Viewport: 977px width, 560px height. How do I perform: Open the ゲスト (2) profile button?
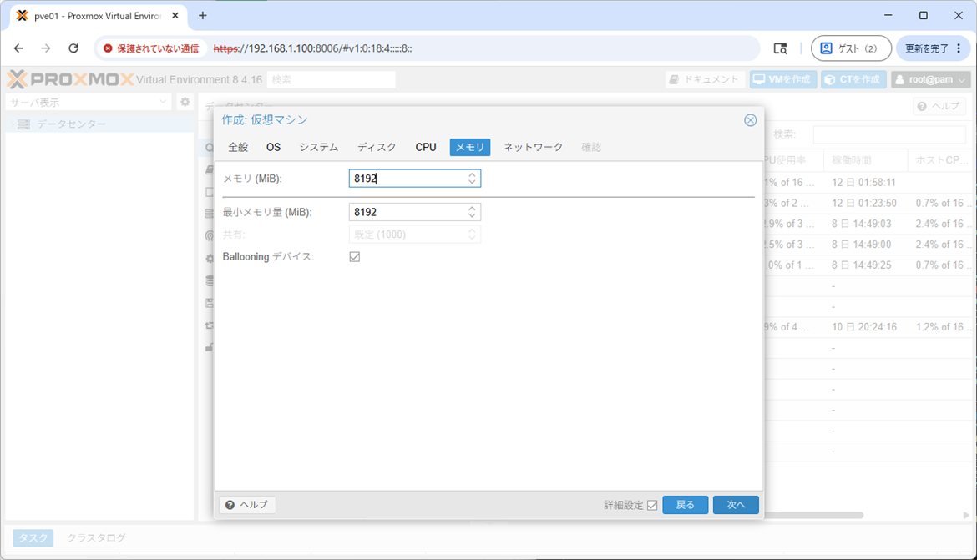[851, 48]
